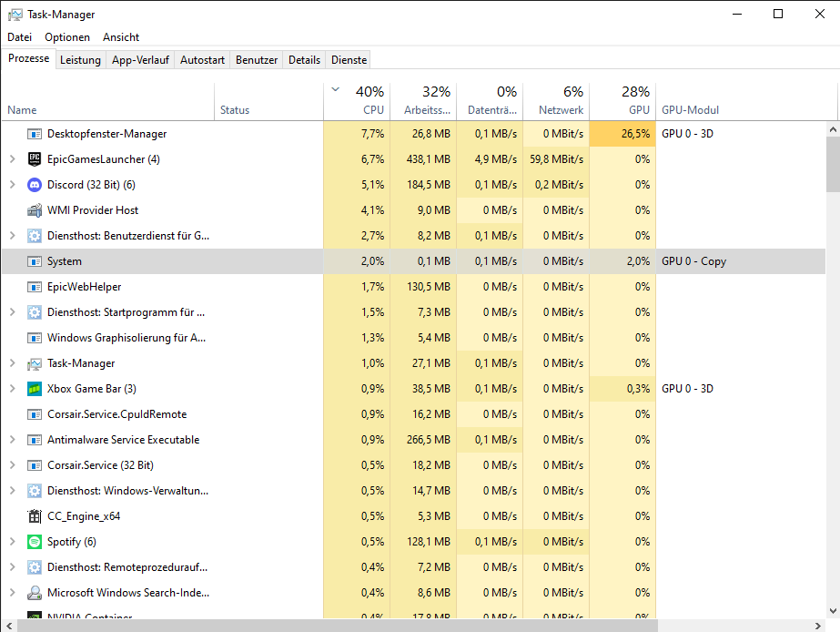Click the horizontal scrollbar left arrow
Image resolution: width=840 pixels, height=632 pixels.
pyautogui.click(x=9, y=626)
